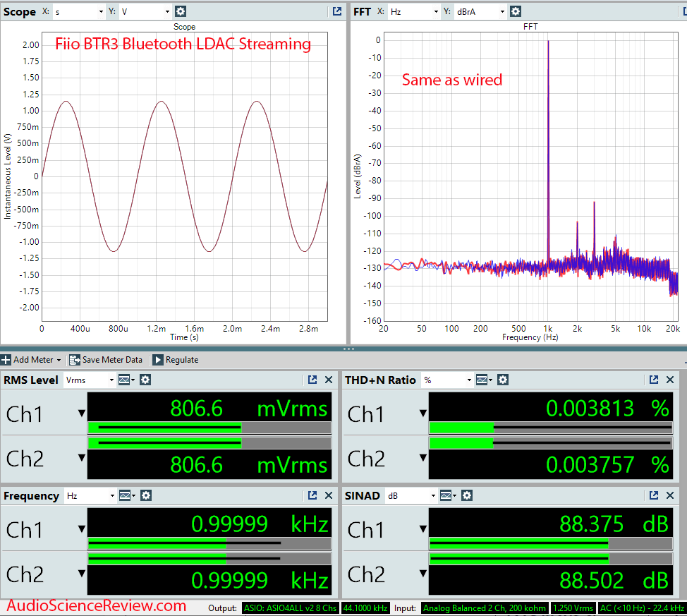Close the THD+N Ratio meter
687x616 pixels.
tap(670, 380)
